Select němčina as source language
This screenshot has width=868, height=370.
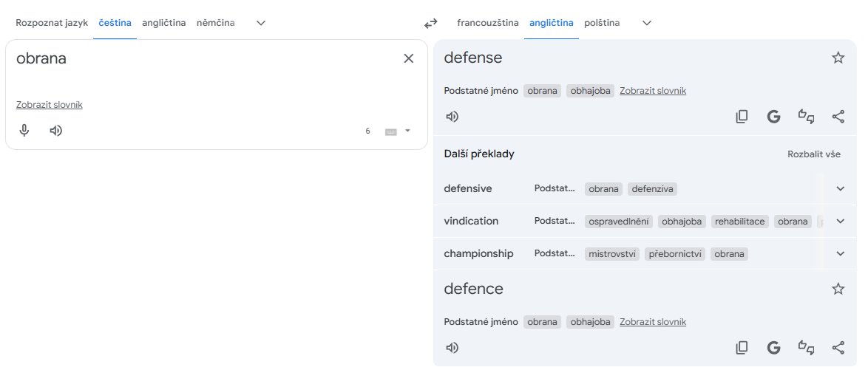(215, 23)
